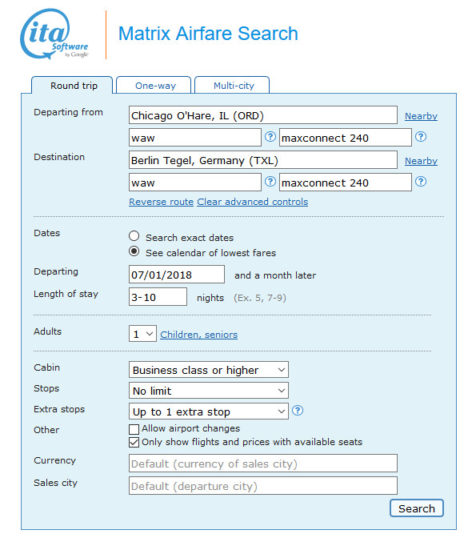
Task: Open help icon beside departure maxconnect field
Action: [421, 137]
